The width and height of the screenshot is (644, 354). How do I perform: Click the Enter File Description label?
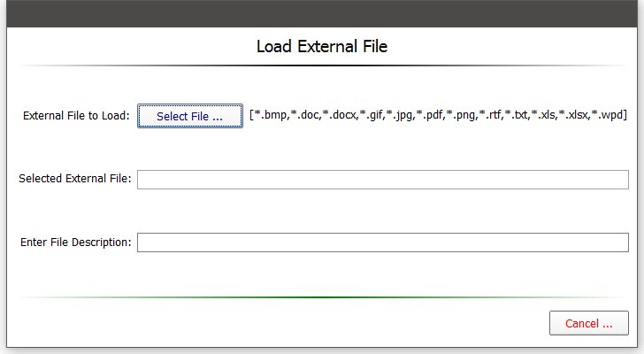click(x=76, y=242)
